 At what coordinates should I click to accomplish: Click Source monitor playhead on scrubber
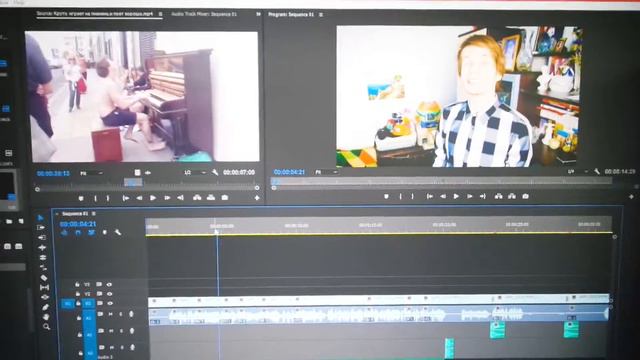pos(133,182)
